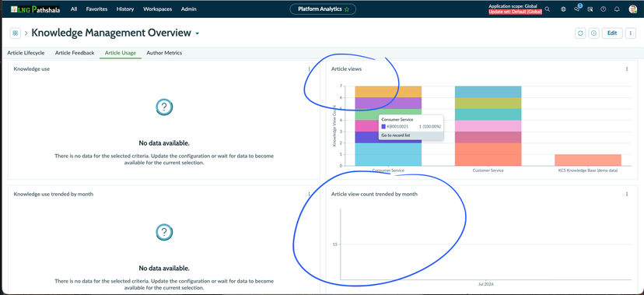This screenshot has width=644, height=295.
Task: Favorite Platform Analytics with the star icon
Action: click(347, 9)
